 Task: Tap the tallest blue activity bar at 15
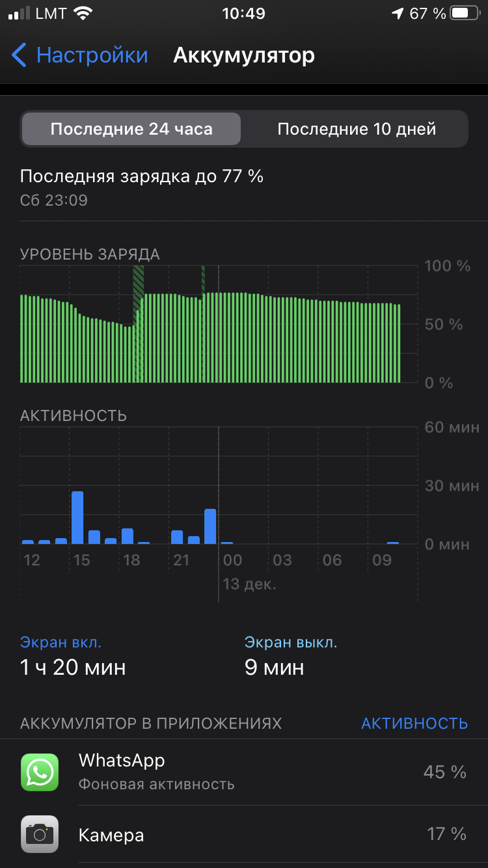(77, 518)
